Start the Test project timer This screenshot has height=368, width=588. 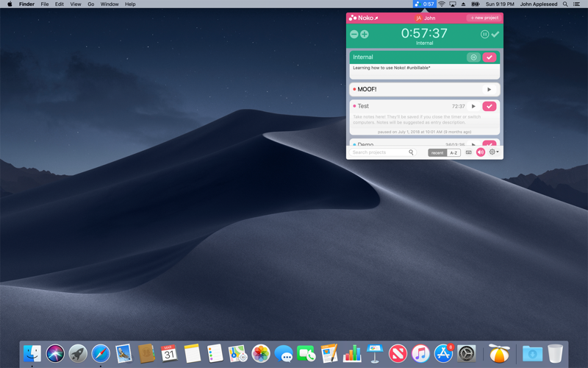click(473, 106)
